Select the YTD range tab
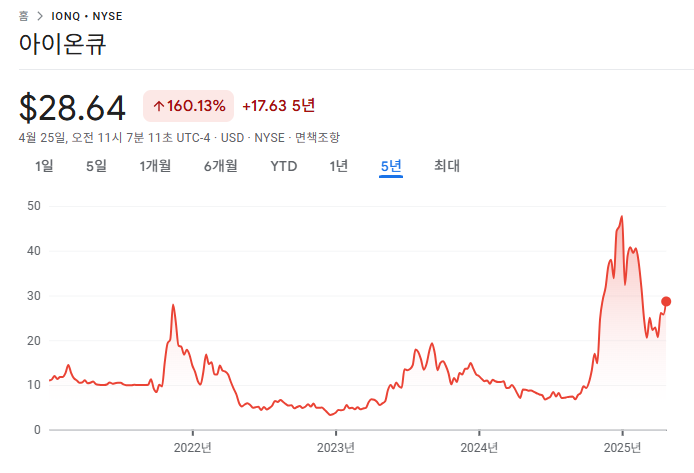 284,166
